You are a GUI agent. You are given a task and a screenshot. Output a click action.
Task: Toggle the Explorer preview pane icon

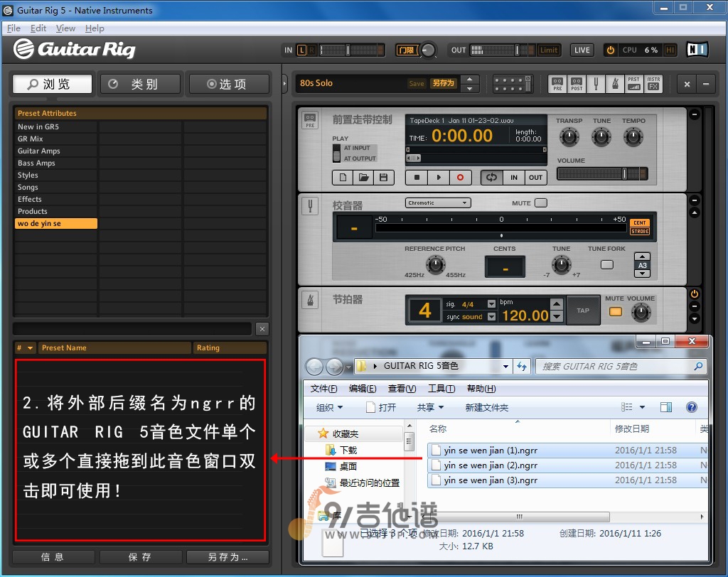pos(665,407)
